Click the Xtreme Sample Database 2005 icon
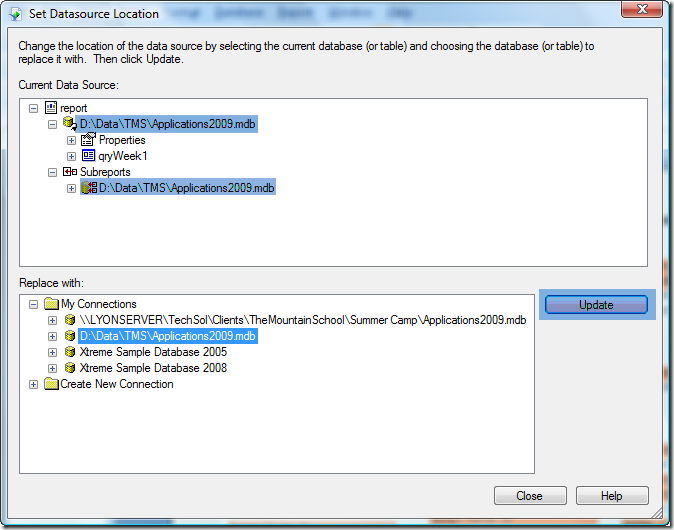This screenshot has height=530, width=674. [x=70, y=352]
